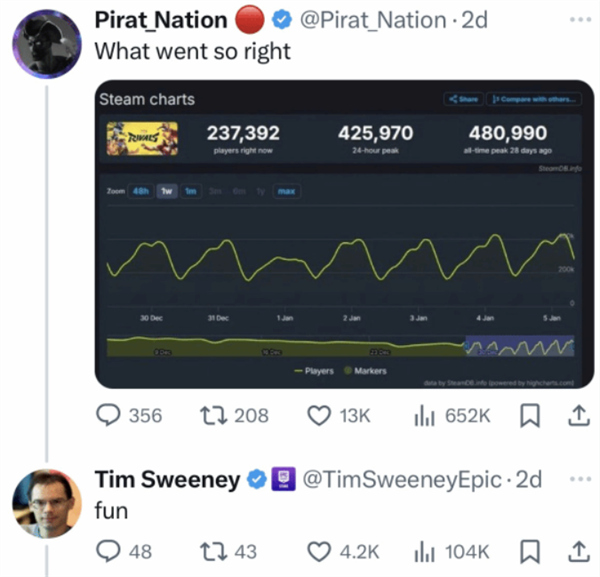
Task: Select the 48h zoom range
Action: pyautogui.click(x=140, y=190)
